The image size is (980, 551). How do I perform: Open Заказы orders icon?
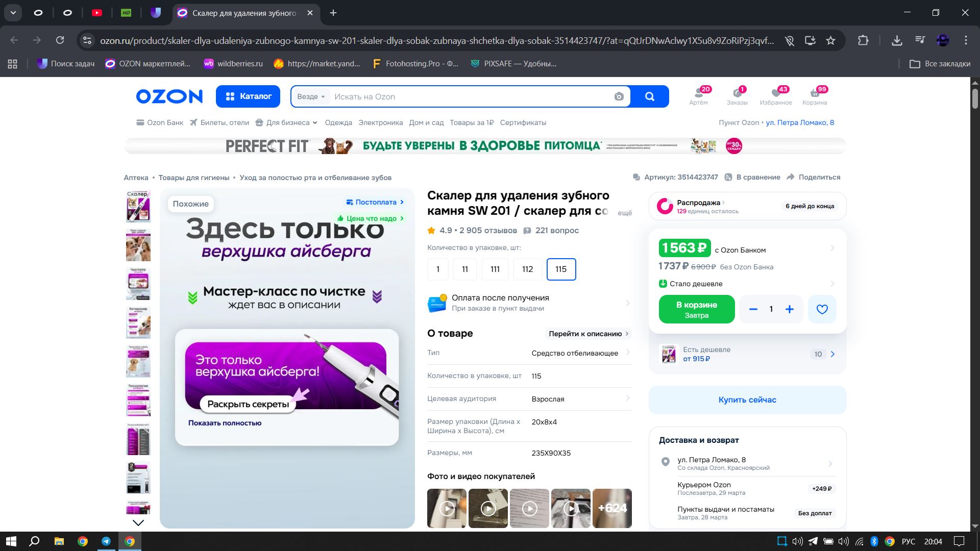pos(737,95)
